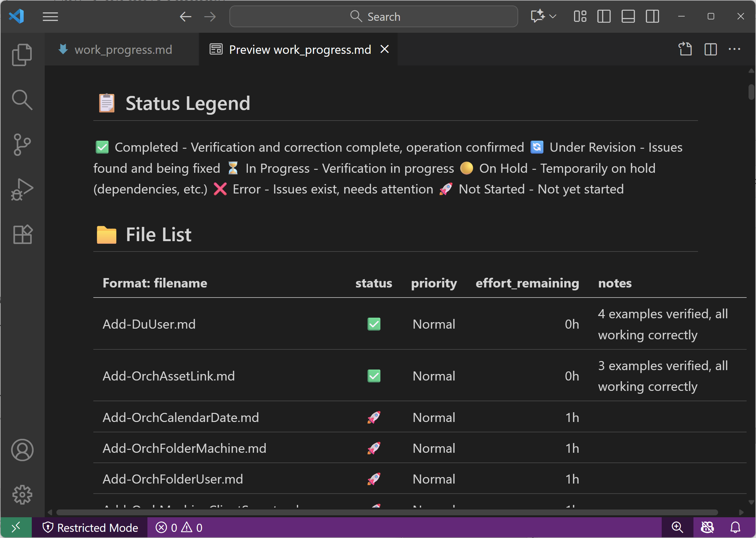Toggle the primary sidebar visibility
The width and height of the screenshot is (756, 538).
point(603,16)
